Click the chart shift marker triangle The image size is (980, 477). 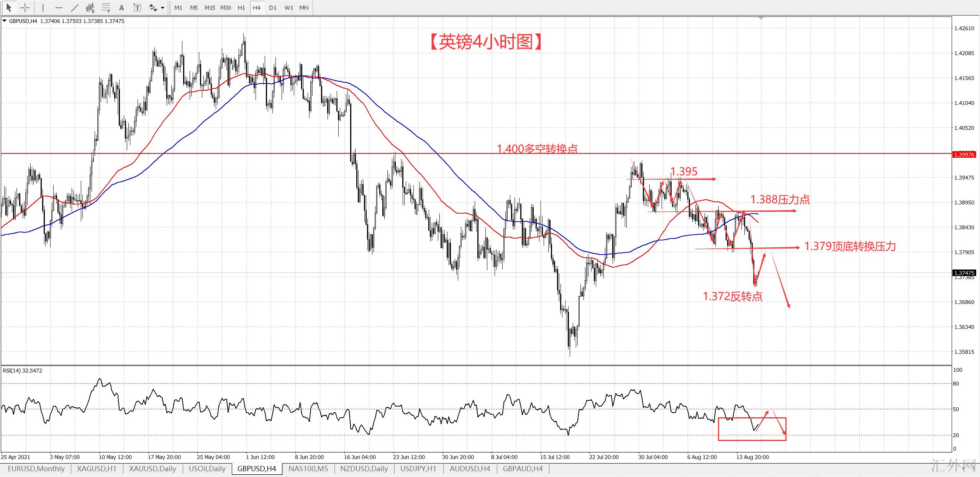(x=761, y=18)
